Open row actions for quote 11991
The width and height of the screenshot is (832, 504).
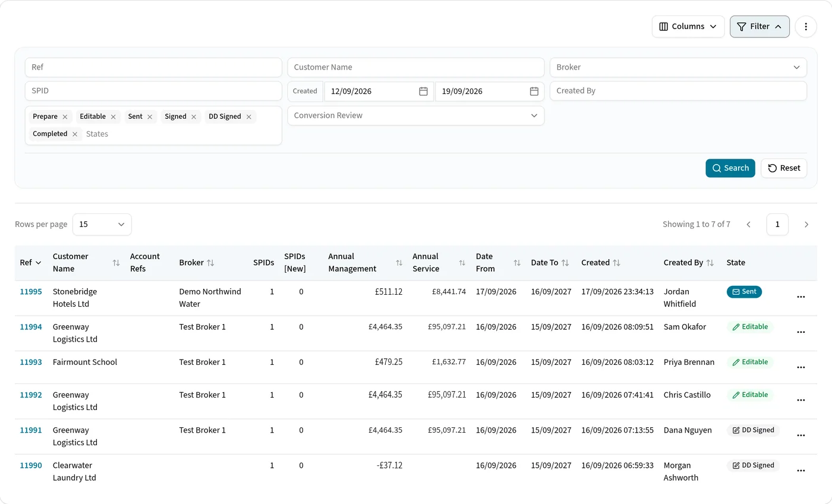click(x=801, y=436)
